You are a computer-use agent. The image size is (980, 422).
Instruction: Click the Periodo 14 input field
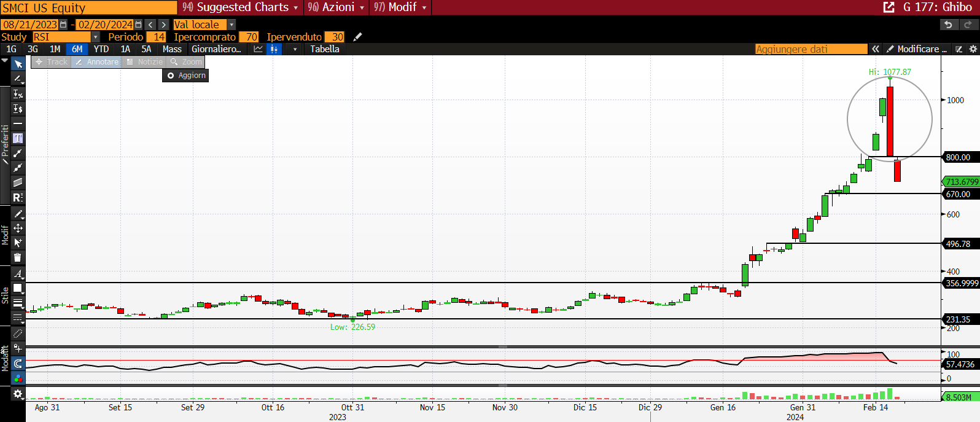click(157, 37)
